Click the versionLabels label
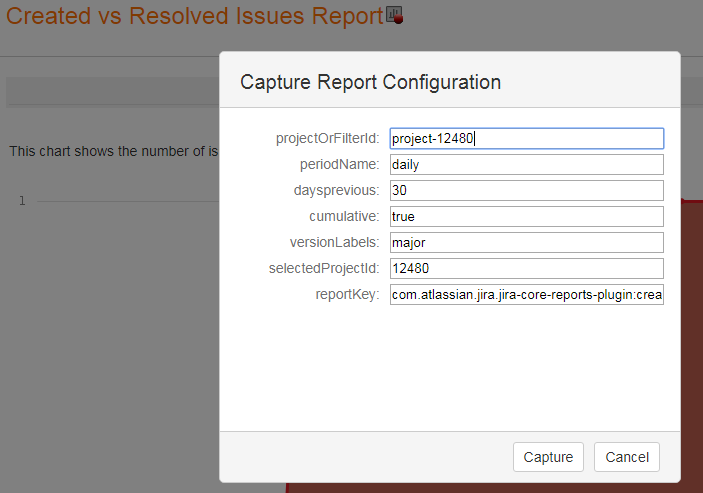 [333, 243]
